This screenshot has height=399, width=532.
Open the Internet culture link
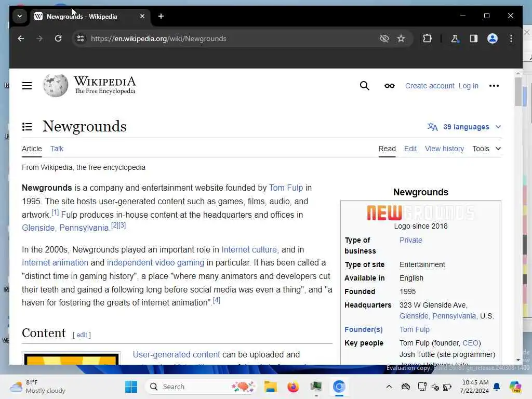tap(249, 249)
